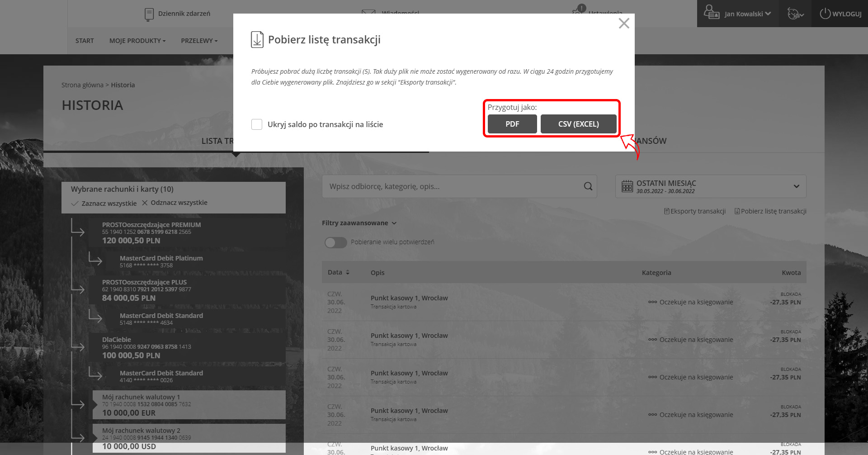This screenshot has height=455, width=868.
Task: Click the WYLOGUJ power icon
Action: [825, 14]
